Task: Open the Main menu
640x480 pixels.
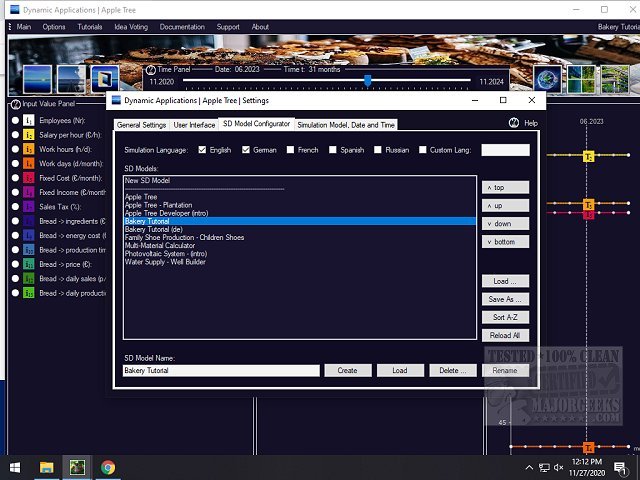Action: coord(24,27)
